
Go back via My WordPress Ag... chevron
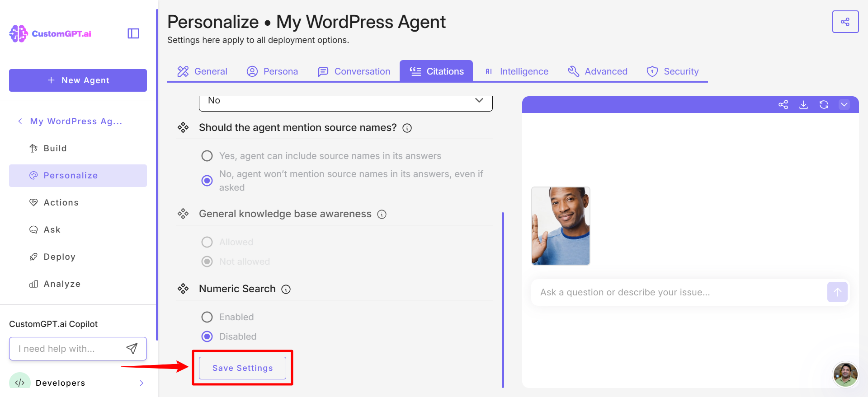click(x=20, y=121)
